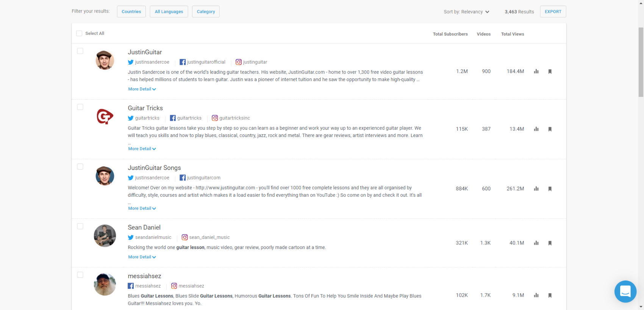
Task: Open the messiahsez channel title
Action: click(145, 276)
